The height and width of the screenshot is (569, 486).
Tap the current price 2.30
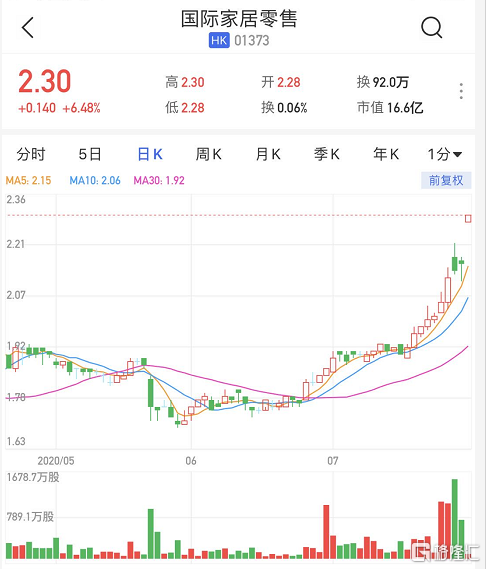click(44, 81)
